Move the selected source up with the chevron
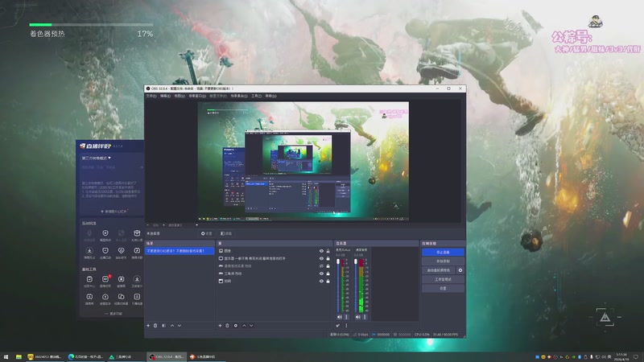This screenshot has width=644, height=362. [244, 326]
